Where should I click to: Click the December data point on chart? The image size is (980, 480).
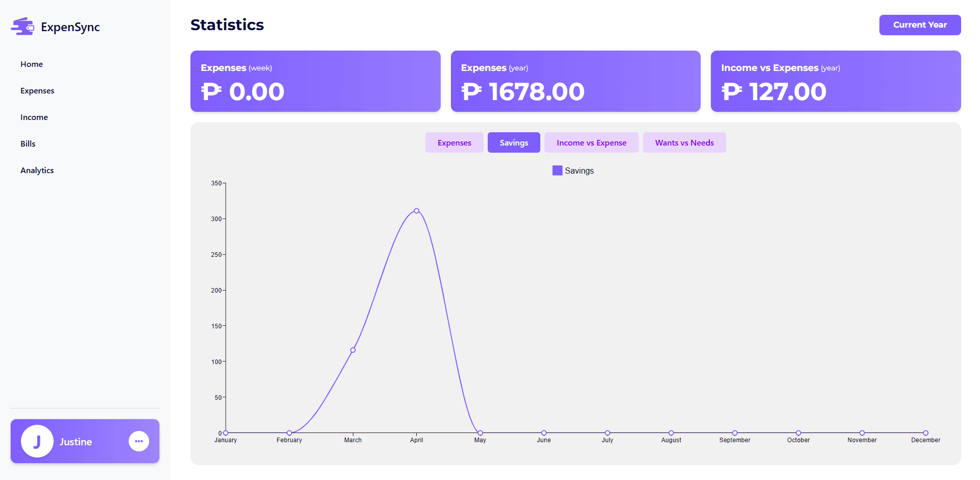click(x=925, y=433)
